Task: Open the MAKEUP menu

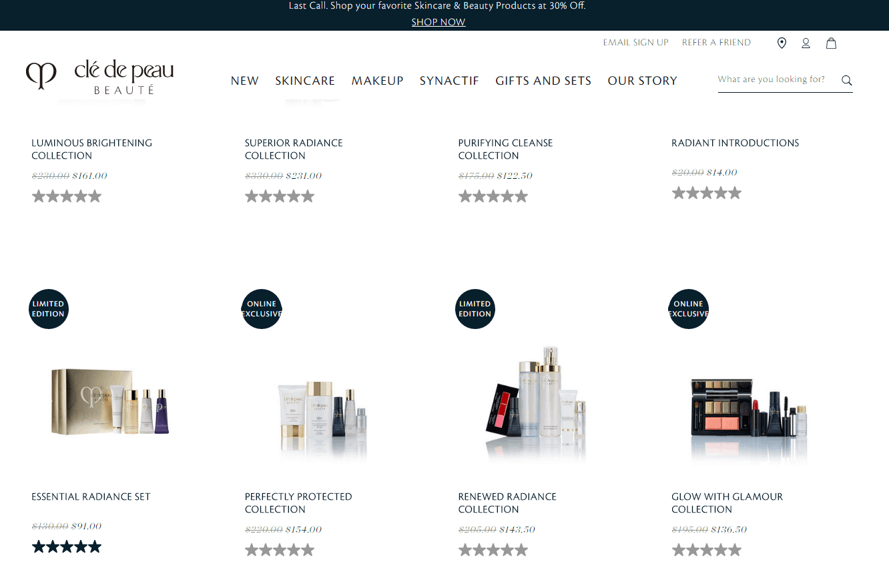Action: tap(378, 81)
